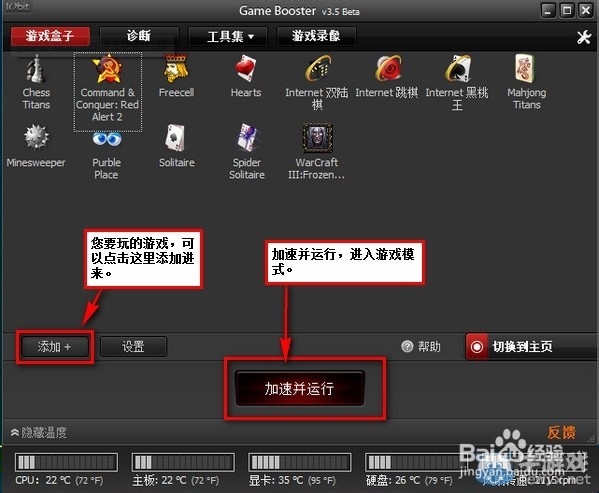Screen dimensions: 599x493
Task: Click the 加速并运行 button
Action: [x=300, y=388]
